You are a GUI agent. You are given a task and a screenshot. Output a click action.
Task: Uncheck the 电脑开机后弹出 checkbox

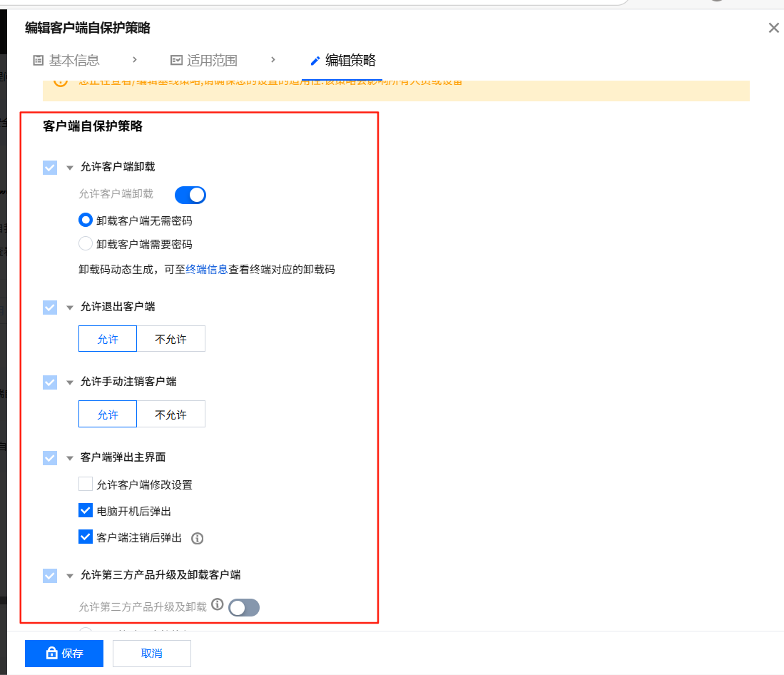pyautogui.click(x=86, y=510)
